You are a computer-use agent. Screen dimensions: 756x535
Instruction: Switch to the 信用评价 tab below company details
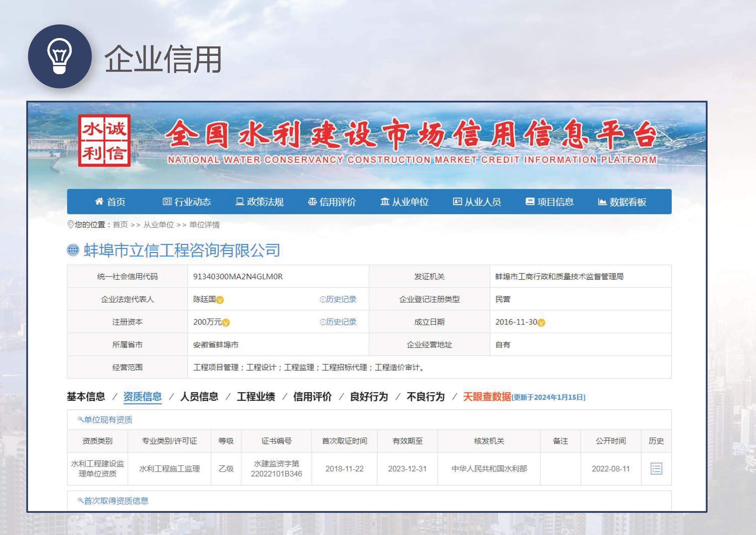(x=313, y=396)
